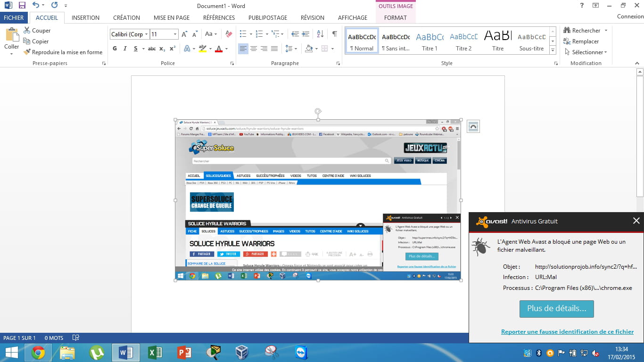
Task: Open the Coller paste options arrow
Action: click(11, 54)
